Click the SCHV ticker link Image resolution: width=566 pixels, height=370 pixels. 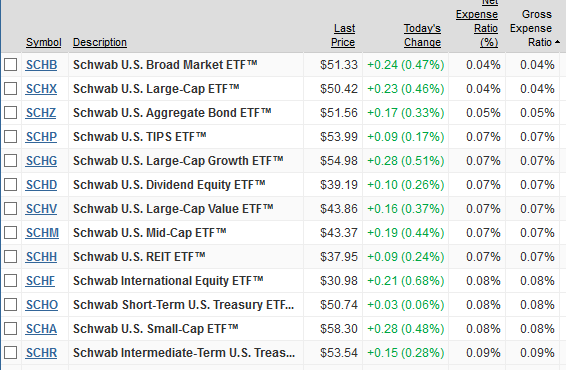tap(41, 209)
